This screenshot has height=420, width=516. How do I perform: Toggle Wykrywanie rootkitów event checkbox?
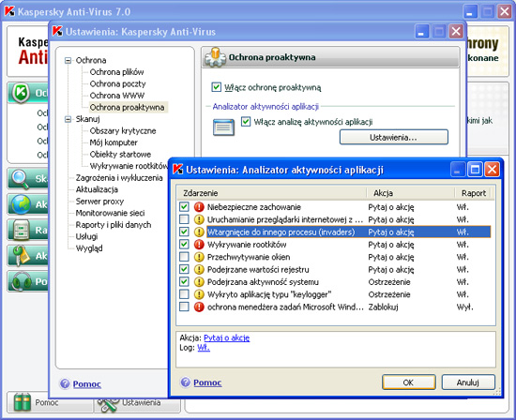pyautogui.click(x=184, y=244)
